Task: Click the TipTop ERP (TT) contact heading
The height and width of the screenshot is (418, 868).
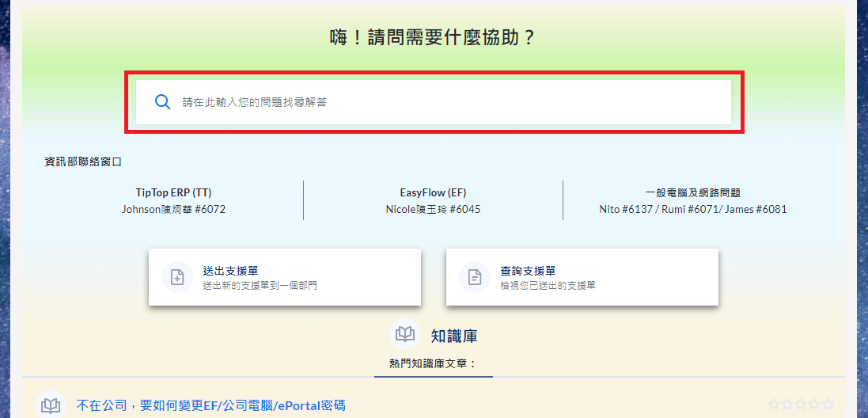Action: 173,192
